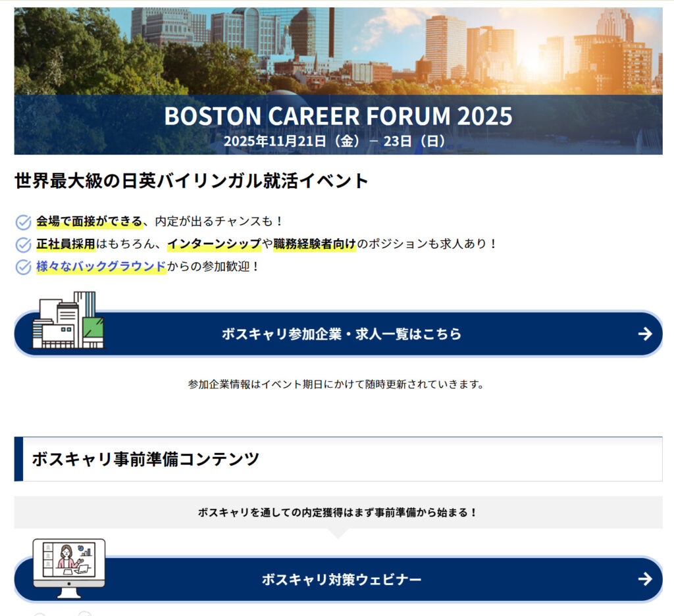Click the Boston skyline header image
Viewport: 674px width, 616px height.
[337, 46]
